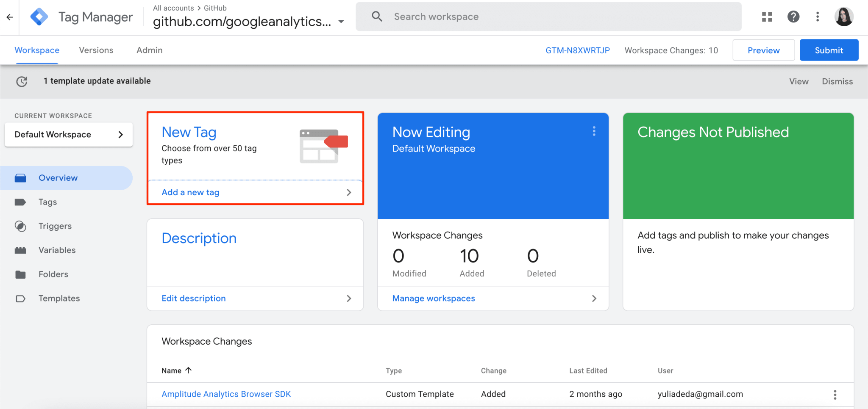Click the back arrow icon
The image size is (868, 409).
click(x=10, y=17)
